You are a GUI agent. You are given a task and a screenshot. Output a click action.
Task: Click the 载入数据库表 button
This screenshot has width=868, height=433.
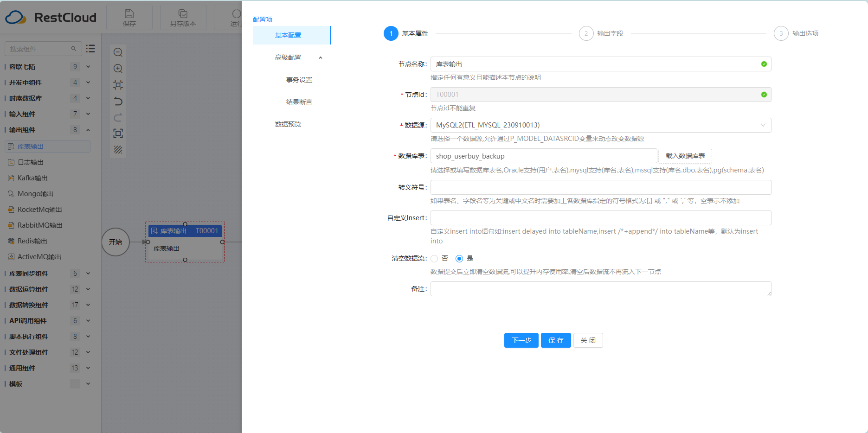click(685, 156)
